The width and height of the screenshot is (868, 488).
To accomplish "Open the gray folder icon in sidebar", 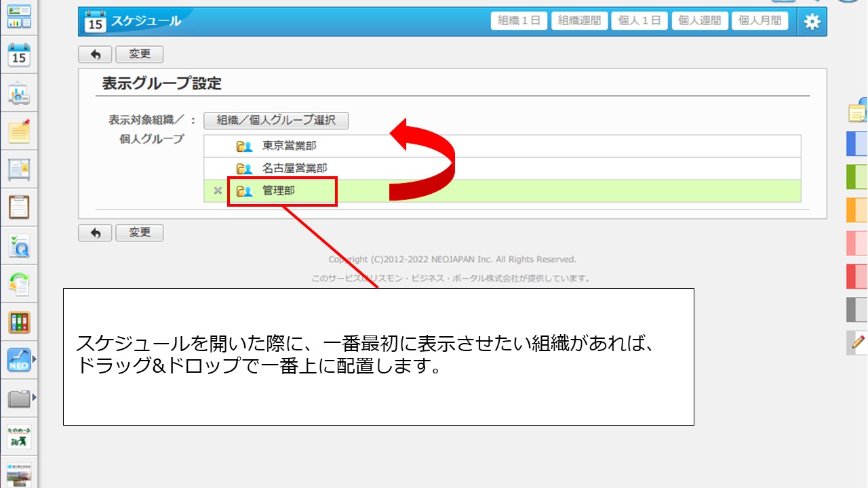I will (x=19, y=399).
